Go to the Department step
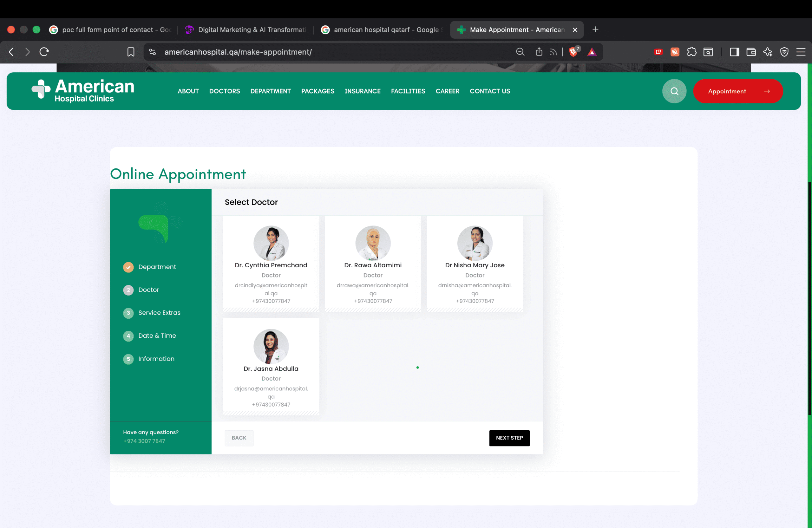This screenshot has width=812, height=528. (x=149, y=267)
